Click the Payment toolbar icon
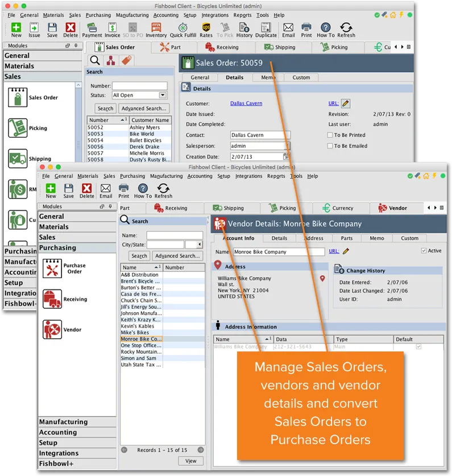This screenshot has height=476, width=452. tap(92, 30)
